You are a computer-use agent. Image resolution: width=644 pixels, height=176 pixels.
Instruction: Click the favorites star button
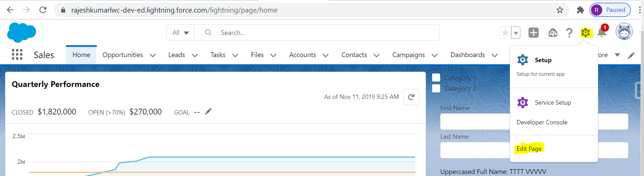505,33
